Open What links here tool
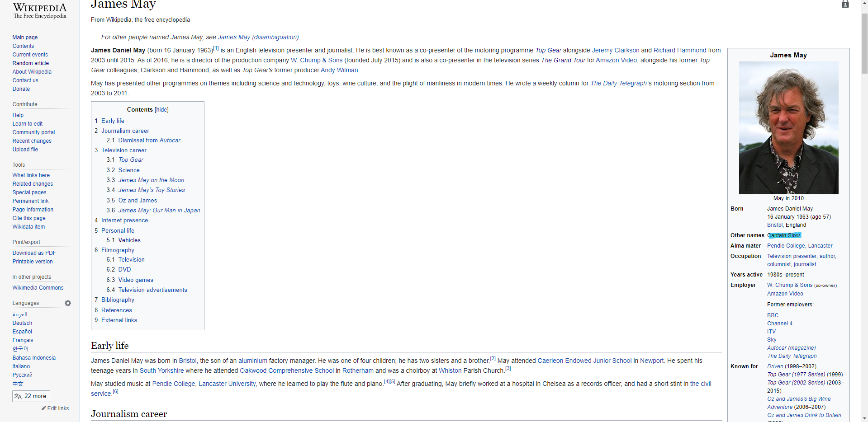The height and width of the screenshot is (422, 868). 31,175
